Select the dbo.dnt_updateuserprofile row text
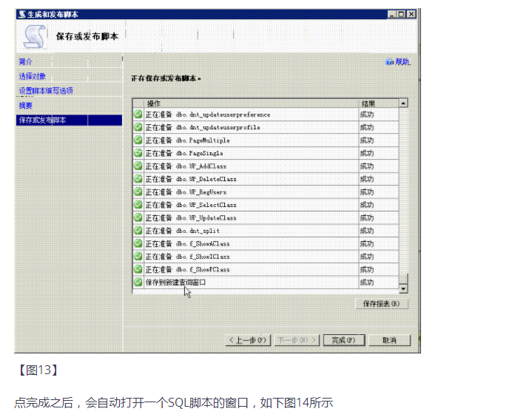The height and width of the screenshot is (420, 532). [x=203, y=127]
